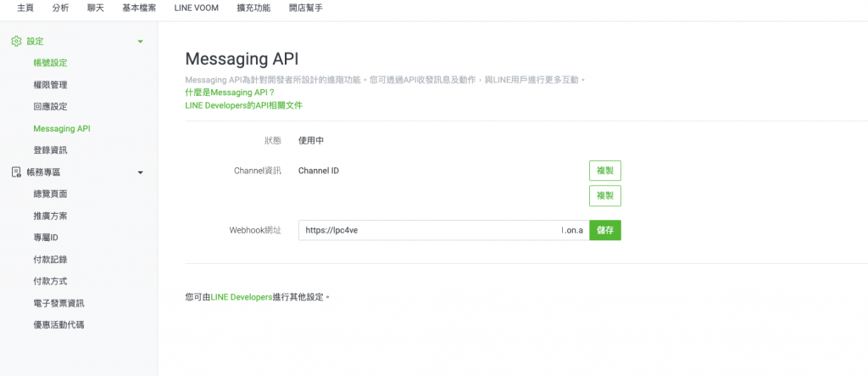Open 電子發票資訊 in the sidebar
Viewport: 868px width, 376px height.
click(x=58, y=303)
